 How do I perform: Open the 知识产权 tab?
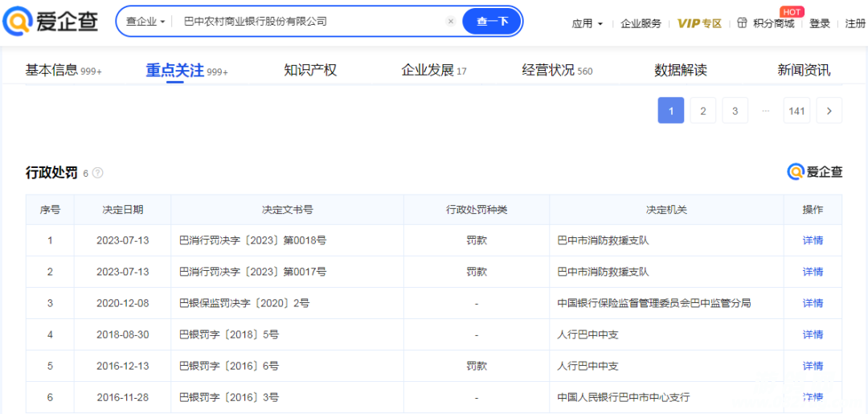[310, 71]
